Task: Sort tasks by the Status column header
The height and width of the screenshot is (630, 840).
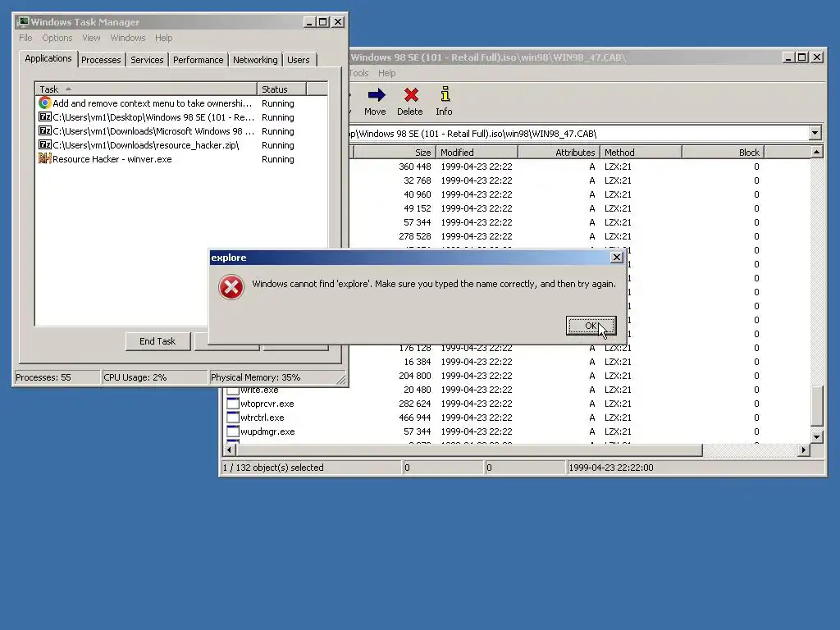Action: (281, 89)
